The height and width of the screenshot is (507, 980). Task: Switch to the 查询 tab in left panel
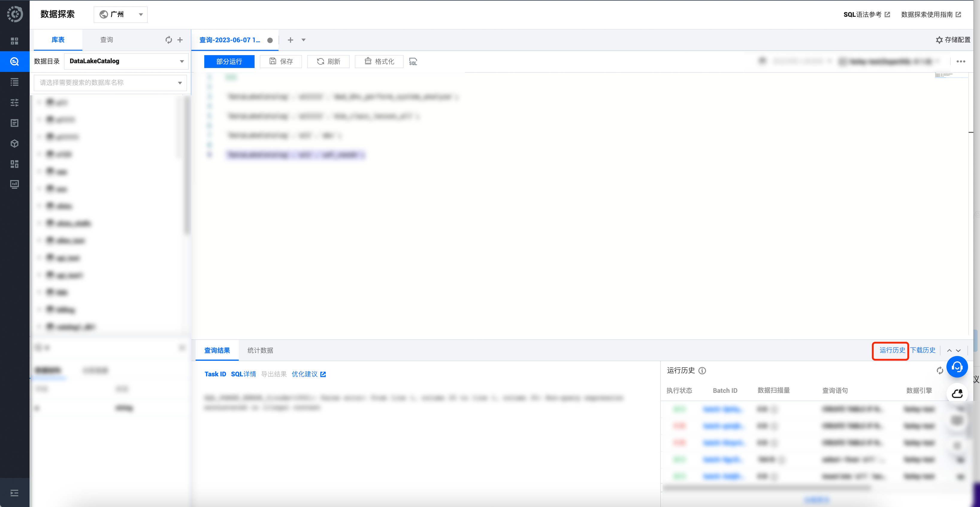(107, 40)
